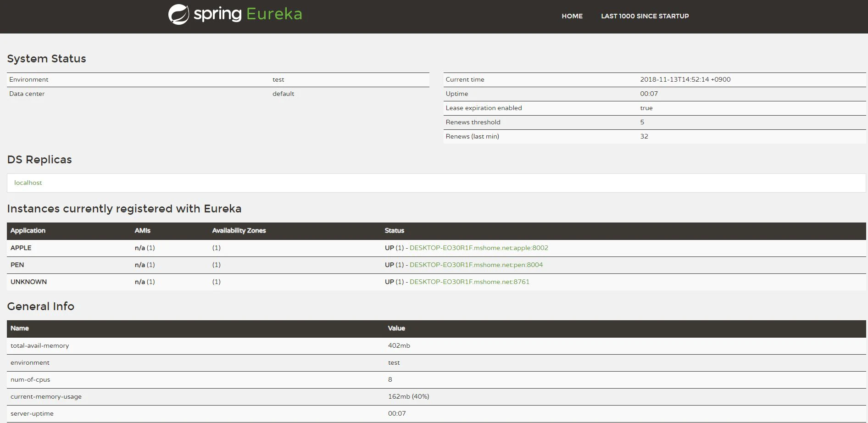This screenshot has height=423, width=868.
Task: Click the Spring leaf logo icon
Action: pyautogui.click(x=178, y=14)
